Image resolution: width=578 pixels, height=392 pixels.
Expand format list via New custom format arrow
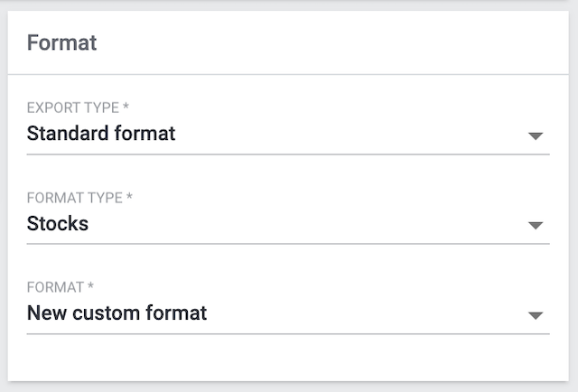click(x=536, y=315)
